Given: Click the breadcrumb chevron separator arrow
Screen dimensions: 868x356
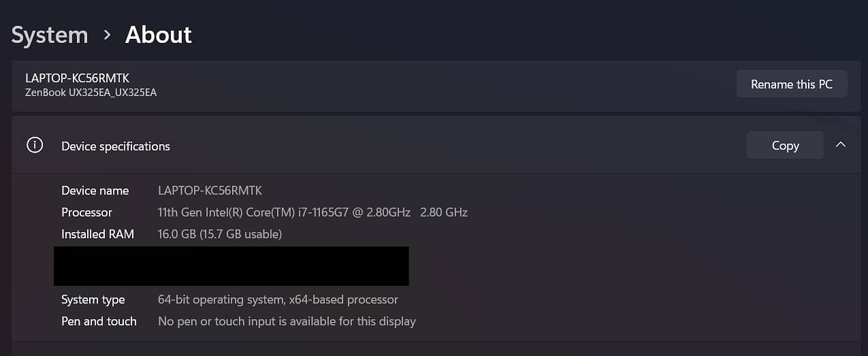Looking at the screenshot, I should click(x=107, y=35).
